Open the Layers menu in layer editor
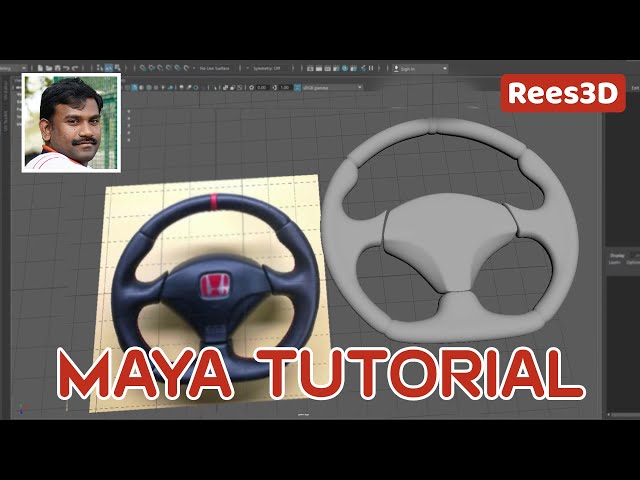The image size is (640, 480). point(614,262)
